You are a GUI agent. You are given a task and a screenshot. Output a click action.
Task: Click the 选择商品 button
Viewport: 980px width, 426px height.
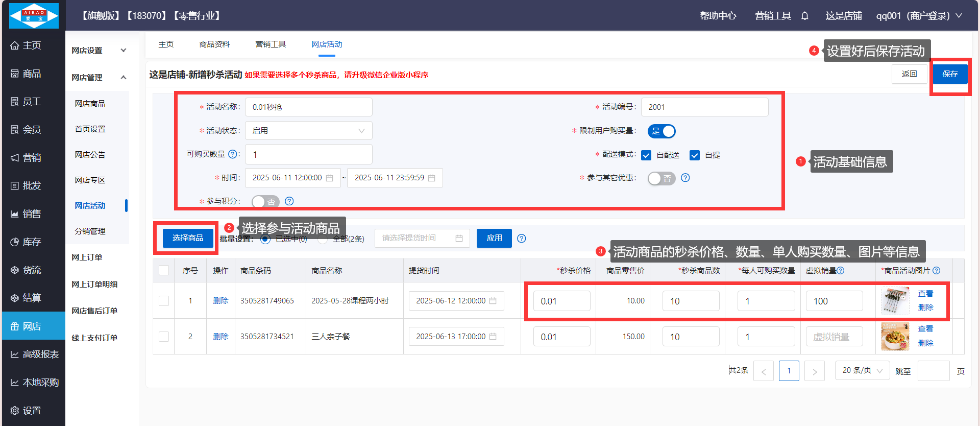coord(188,238)
